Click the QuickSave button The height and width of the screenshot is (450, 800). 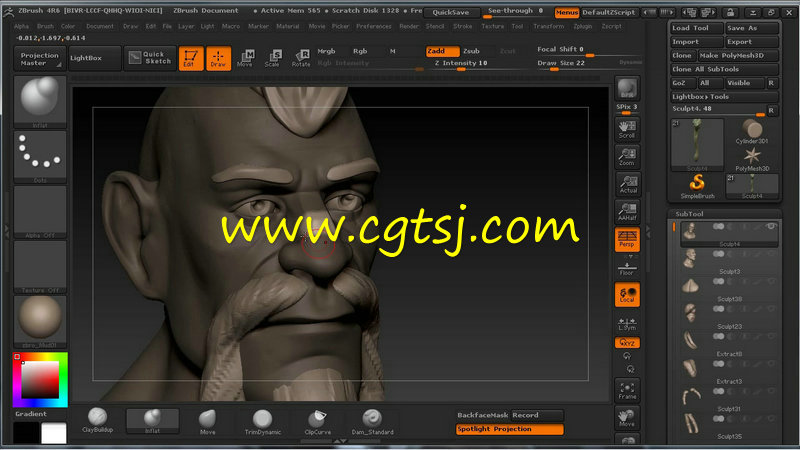point(451,12)
